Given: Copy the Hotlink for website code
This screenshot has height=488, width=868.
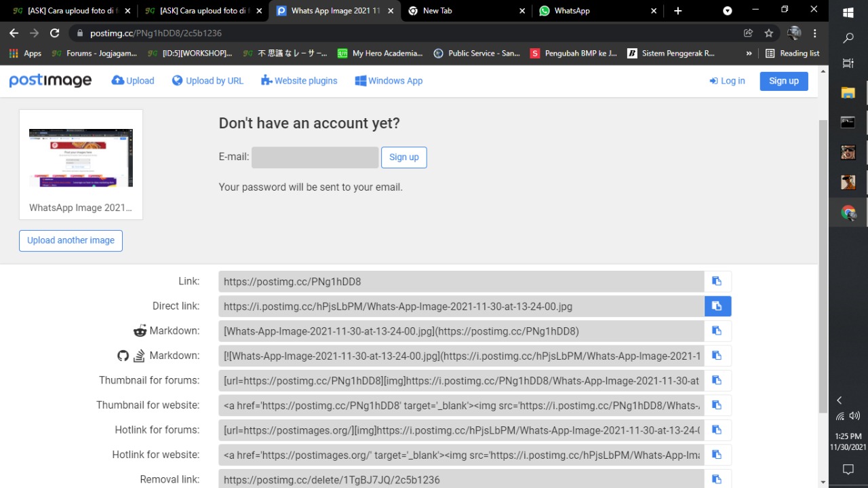Looking at the screenshot, I should click(717, 455).
